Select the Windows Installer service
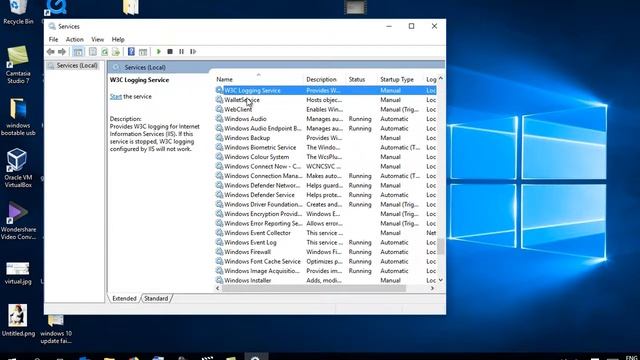640x360 pixels. (326, 280)
